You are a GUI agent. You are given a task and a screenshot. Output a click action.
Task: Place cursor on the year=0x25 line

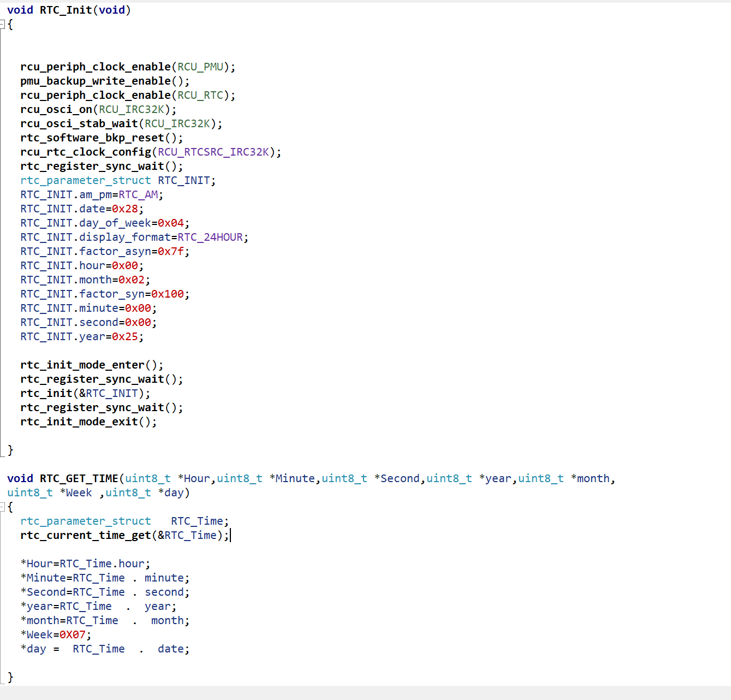click(82, 337)
